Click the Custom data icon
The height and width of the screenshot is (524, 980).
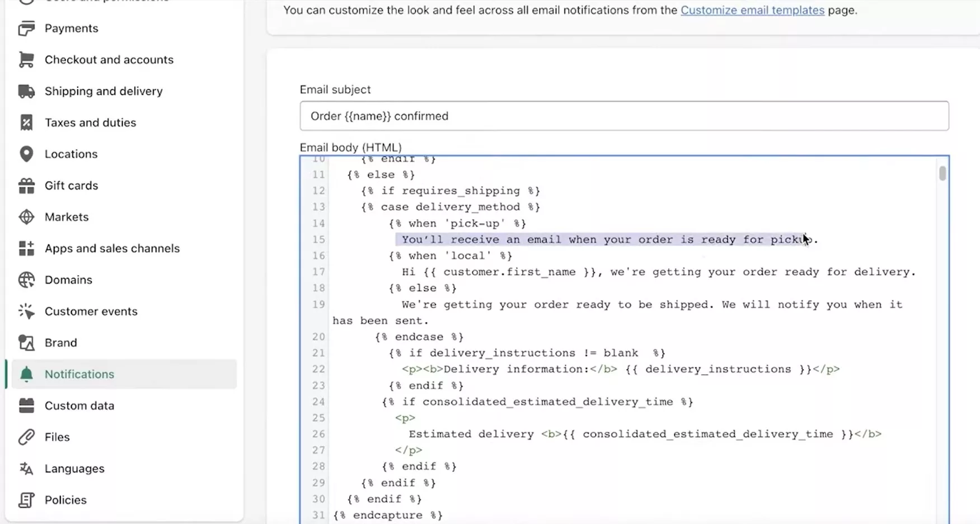coord(26,405)
